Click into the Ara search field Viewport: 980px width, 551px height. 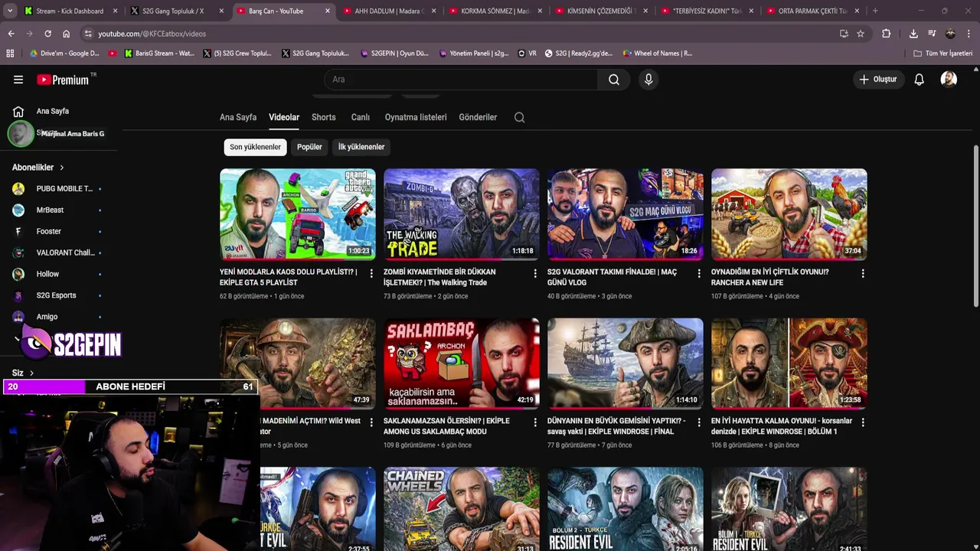[461, 80]
